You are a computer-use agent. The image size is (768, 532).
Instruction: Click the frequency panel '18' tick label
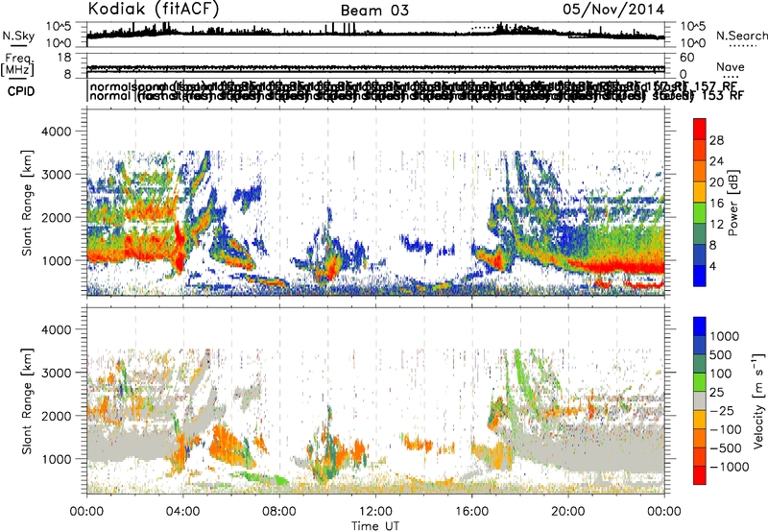(x=64, y=58)
